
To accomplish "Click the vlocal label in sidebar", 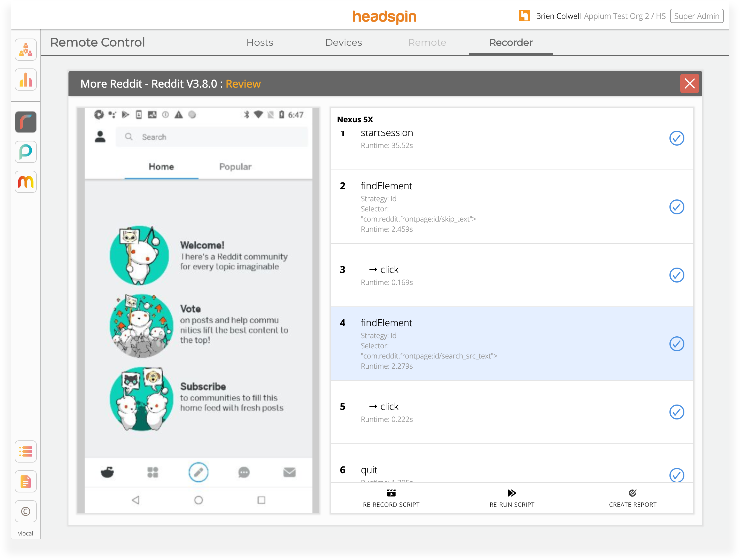I will 25,533.
